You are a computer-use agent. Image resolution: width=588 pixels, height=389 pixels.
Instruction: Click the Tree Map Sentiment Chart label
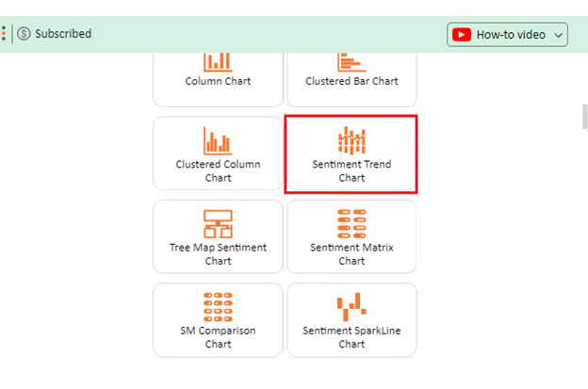point(218,254)
